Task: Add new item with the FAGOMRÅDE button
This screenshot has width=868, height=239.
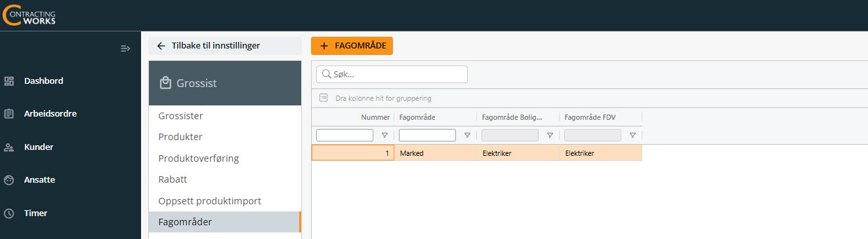Action: [352, 46]
